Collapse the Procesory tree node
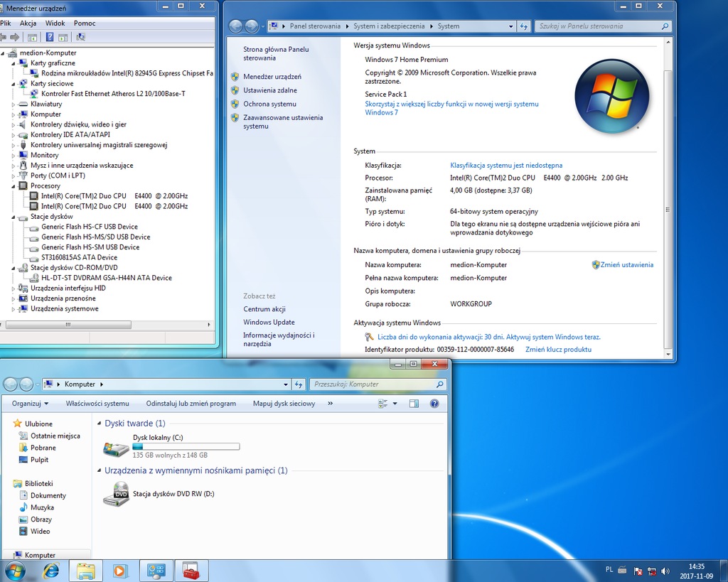This screenshot has height=582, width=728. click(x=13, y=186)
